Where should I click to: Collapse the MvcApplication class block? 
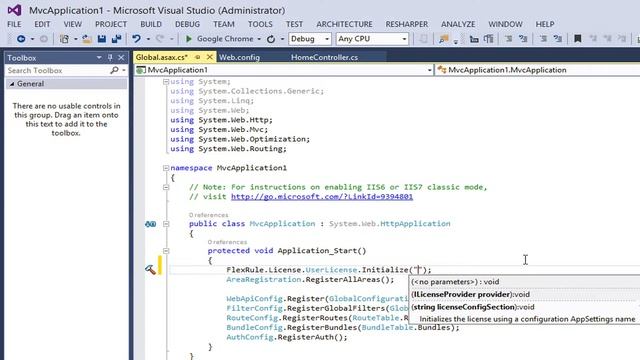coord(166,224)
